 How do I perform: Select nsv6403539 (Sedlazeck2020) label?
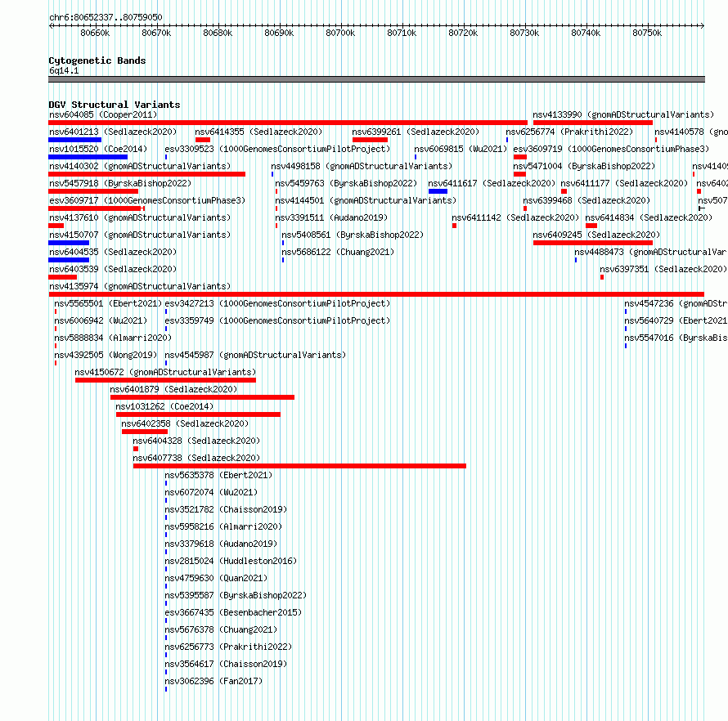click(113, 269)
